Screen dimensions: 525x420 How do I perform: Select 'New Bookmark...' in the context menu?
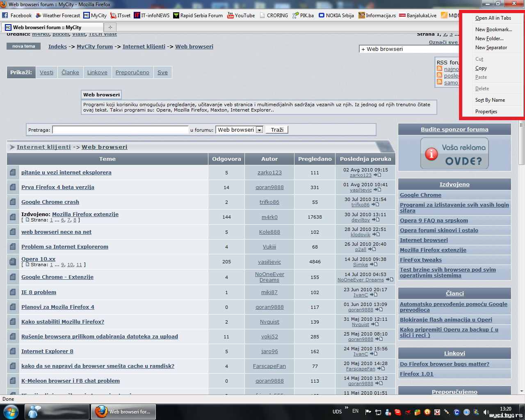coord(493,30)
